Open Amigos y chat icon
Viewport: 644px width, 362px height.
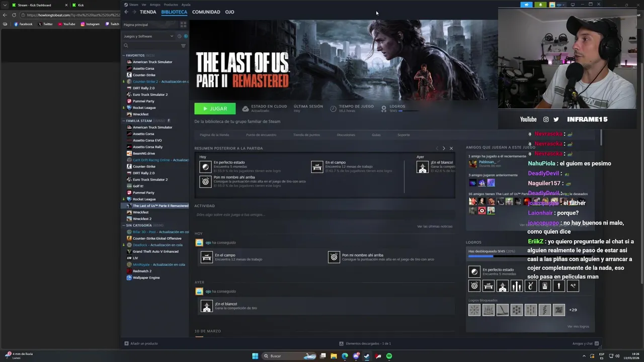point(597,343)
